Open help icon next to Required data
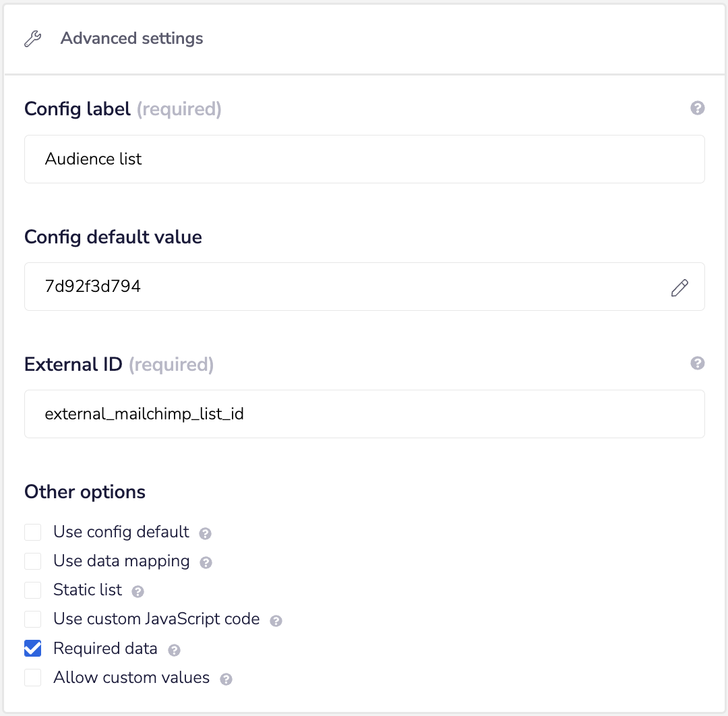Viewport: 728px width, 716px height. pos(174,650)
